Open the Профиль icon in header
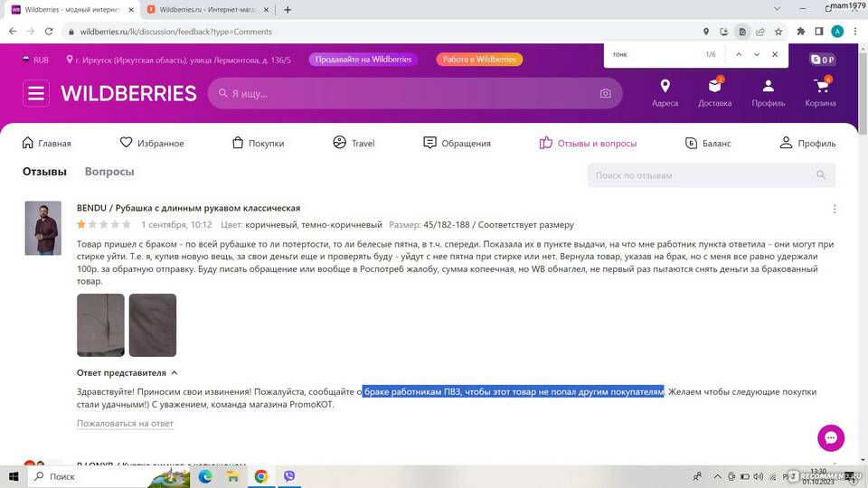 pos(768,92)
